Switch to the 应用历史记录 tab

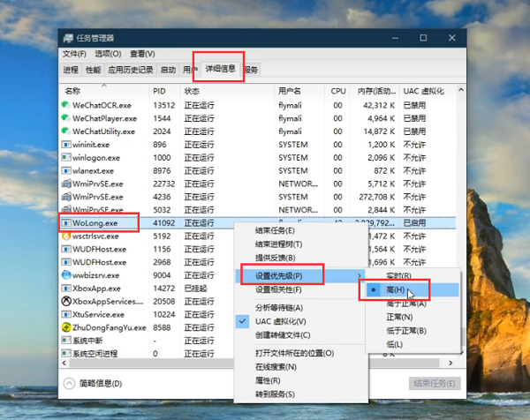(131, 70)
